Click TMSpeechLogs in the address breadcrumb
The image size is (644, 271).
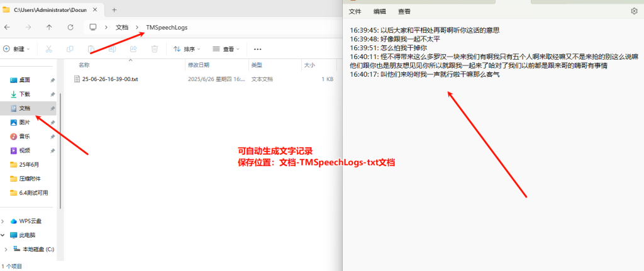tap(166, 27)
